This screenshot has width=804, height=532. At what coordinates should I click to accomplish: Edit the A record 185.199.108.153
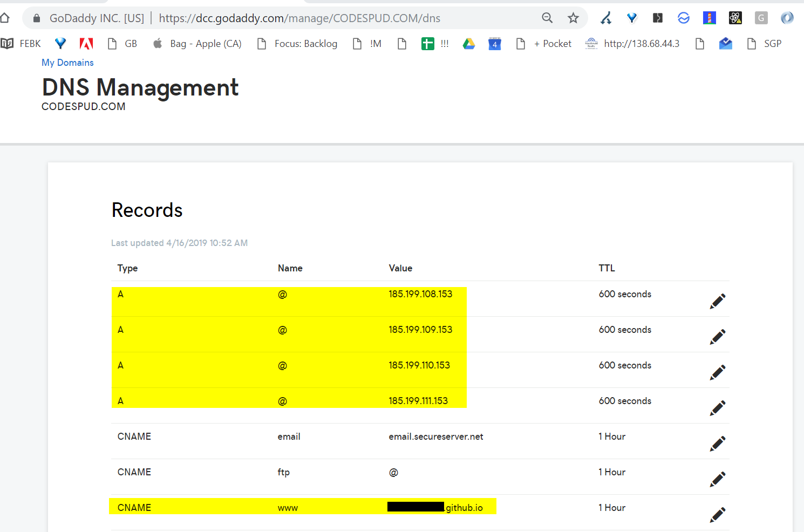click(x=718, y=301)
